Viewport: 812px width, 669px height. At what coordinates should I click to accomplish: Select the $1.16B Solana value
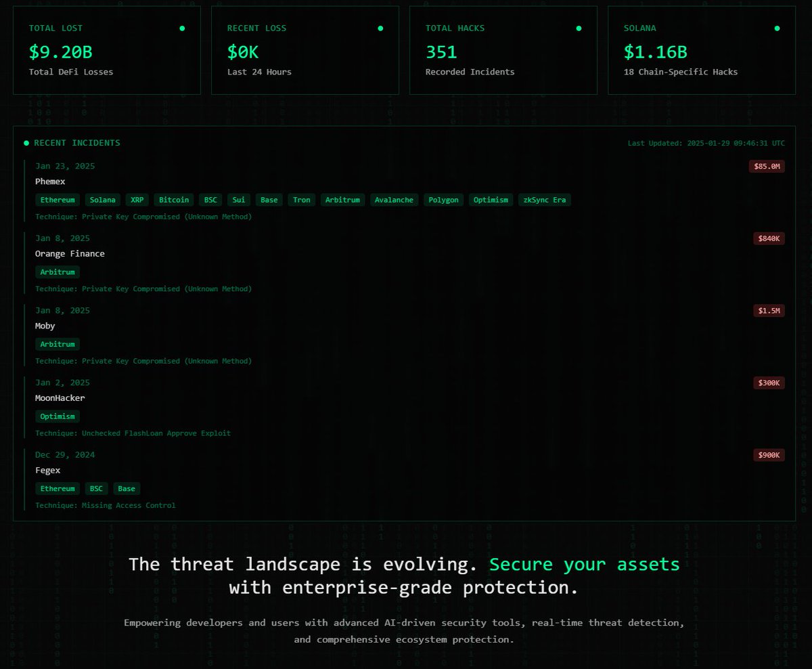(x=655, y=52)
